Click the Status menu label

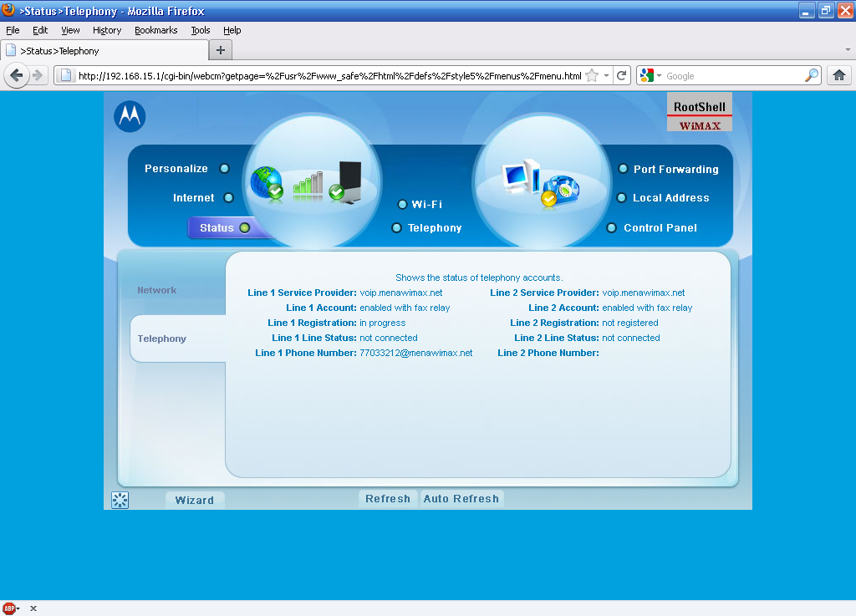tap(217, 227)
